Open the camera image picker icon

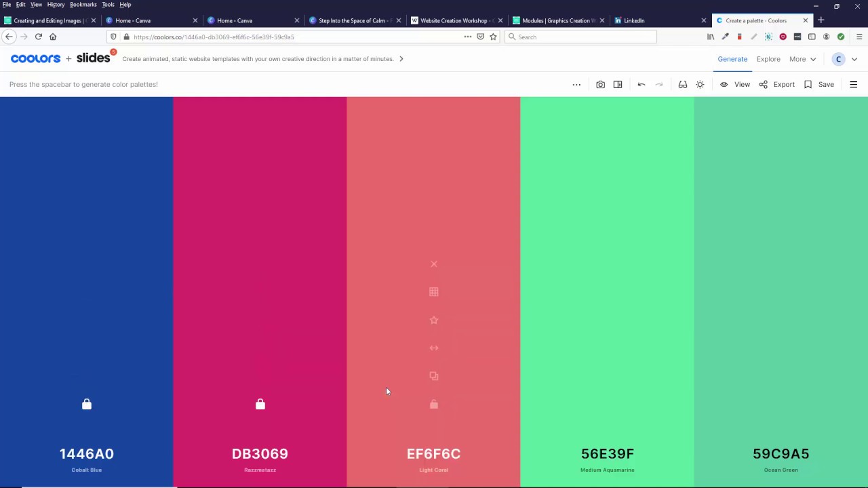click(x=600, y=85)
